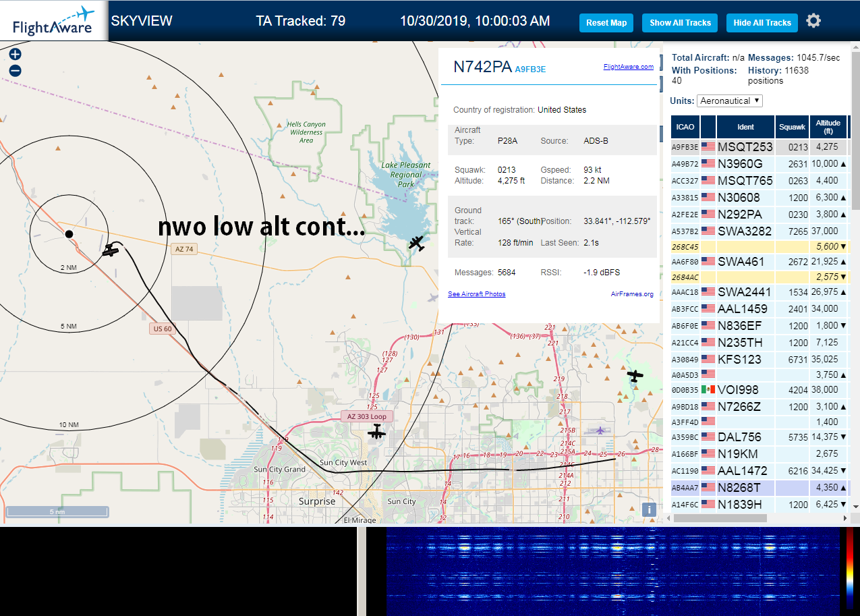The height and width of the screenshot is (616, 860).
Task: Select the N292PA aircraft row
Action: [x=759, y=215]
